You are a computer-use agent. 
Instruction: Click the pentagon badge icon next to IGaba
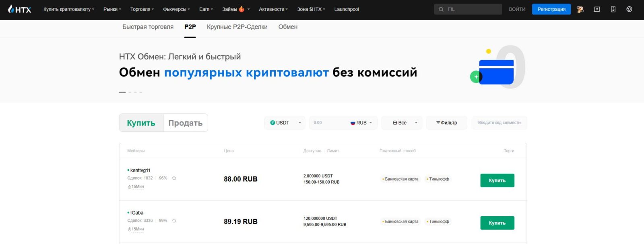click(x=174, y=221)
